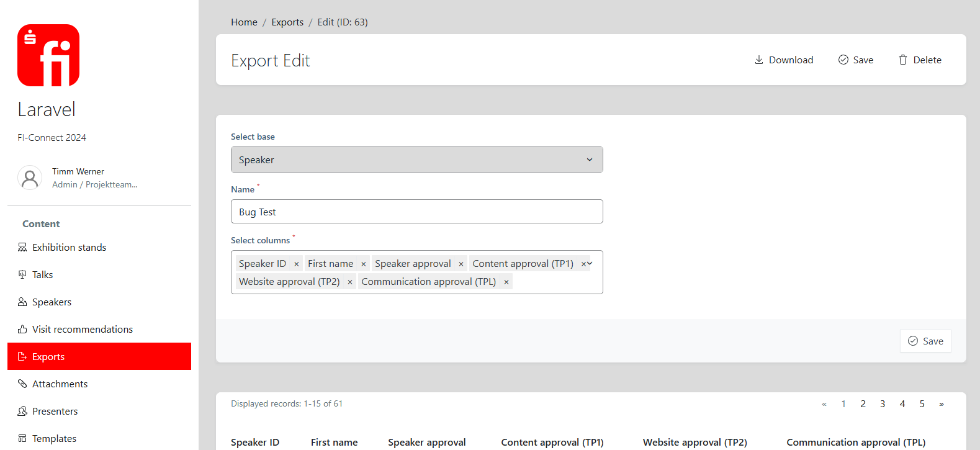980x450 pixels.
Task: Open the Select base Speaker dropdown
Action: click(x=417, y=160)
